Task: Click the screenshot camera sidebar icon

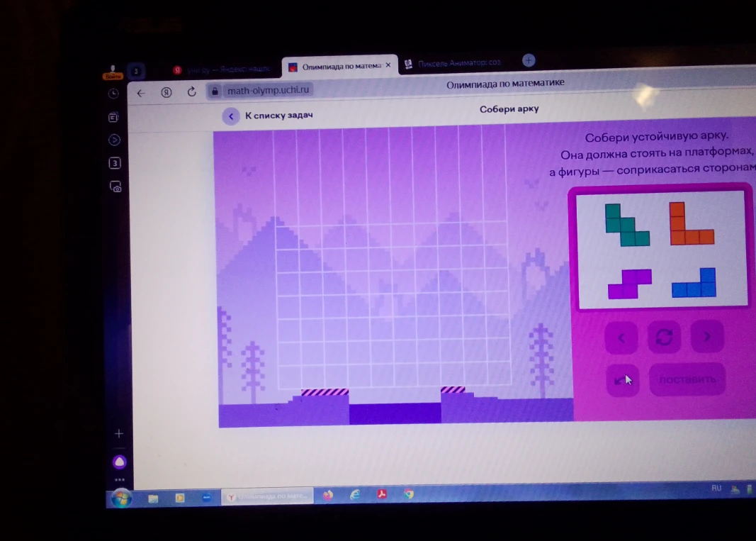Action: click(115, 186)
